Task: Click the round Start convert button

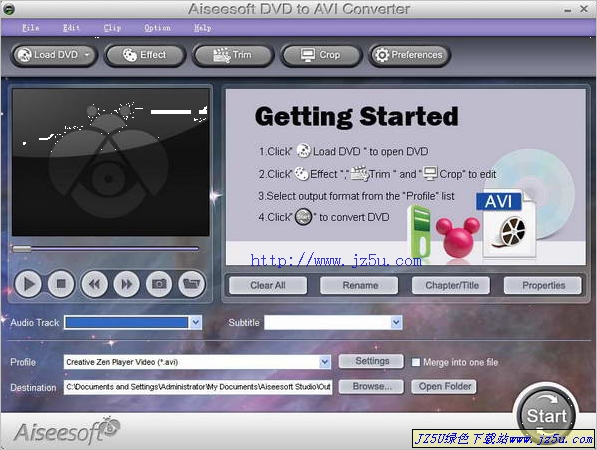Action: (546, 415)
